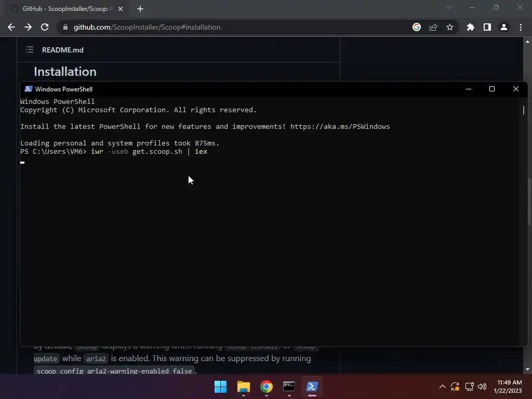Minimize the Windows PowerShell window

pyautogui.click(x=469, y=89)
